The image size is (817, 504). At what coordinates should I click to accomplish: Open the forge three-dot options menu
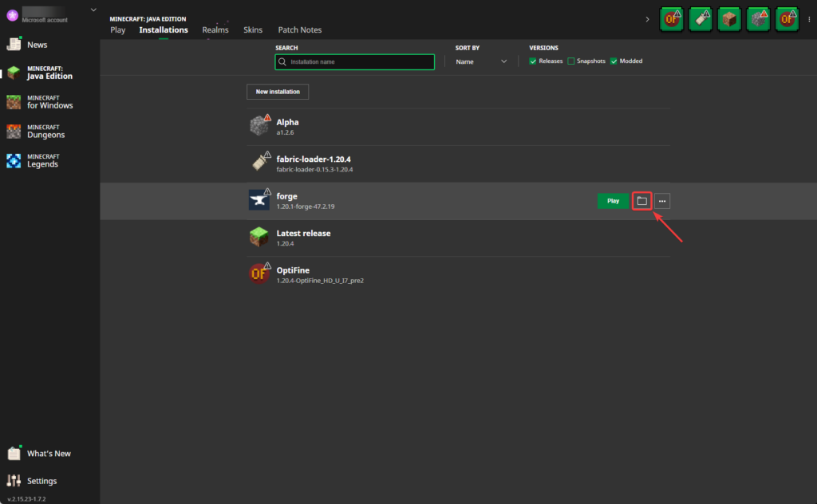click(x=662, y=200)
